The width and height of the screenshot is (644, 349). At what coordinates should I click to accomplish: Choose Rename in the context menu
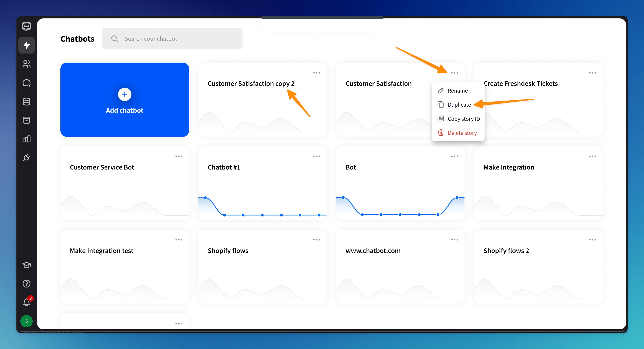pos(457,91)
